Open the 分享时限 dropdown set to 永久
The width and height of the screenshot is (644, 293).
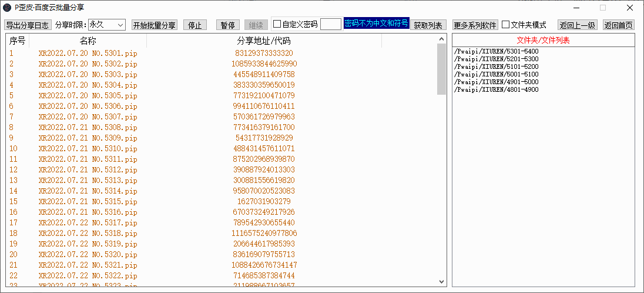[x=106, y=25]
